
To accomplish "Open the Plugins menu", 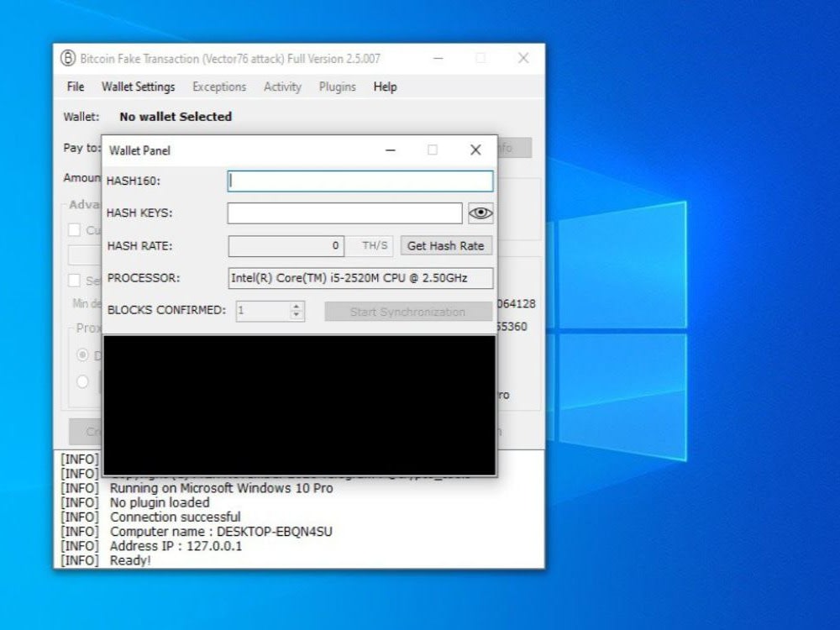I will click(x=337, y=87).
